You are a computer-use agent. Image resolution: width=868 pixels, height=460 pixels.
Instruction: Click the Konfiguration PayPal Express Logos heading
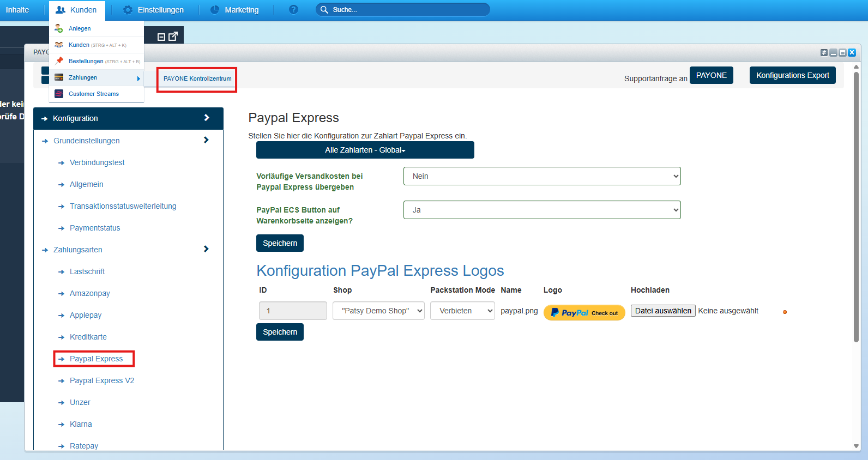pos(380,270)
